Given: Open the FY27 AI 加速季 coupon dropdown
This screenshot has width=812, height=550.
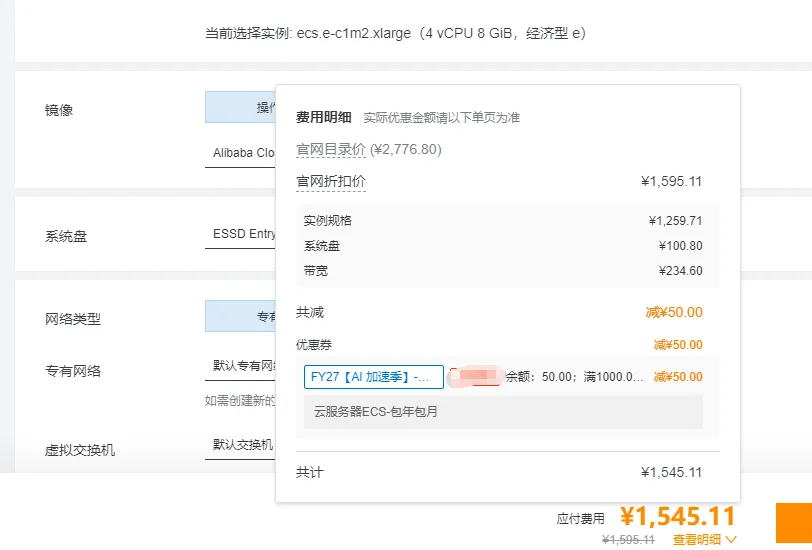Looking at the screenshot, I should (x=373, y=377).
